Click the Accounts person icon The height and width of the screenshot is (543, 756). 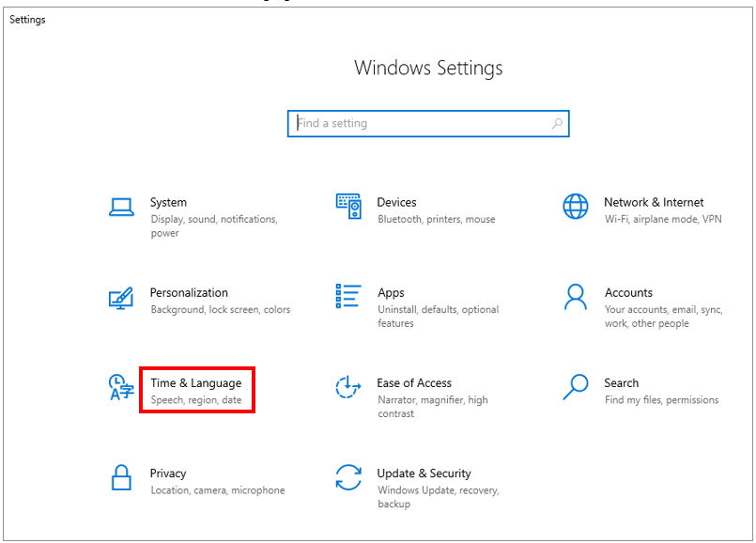pyautogui.click(x=575, y=297)
